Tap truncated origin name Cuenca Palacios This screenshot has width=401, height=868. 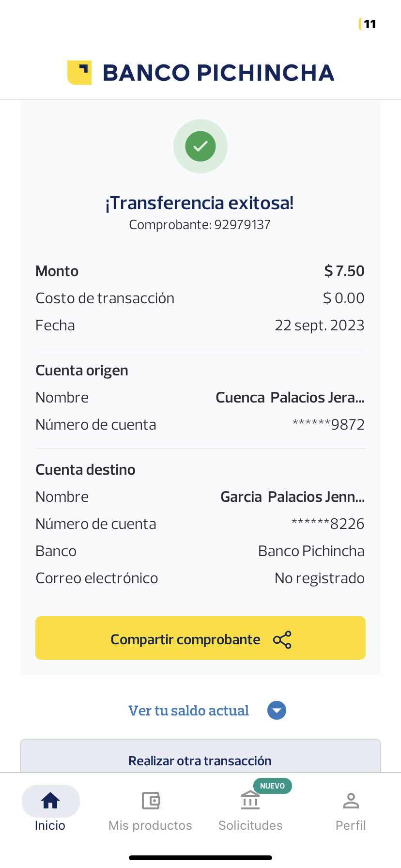click(290, 398)
